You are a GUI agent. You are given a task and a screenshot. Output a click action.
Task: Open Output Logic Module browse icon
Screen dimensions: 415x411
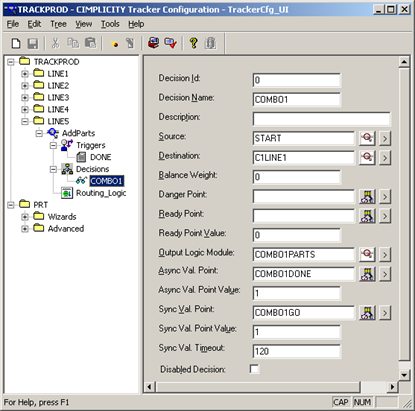[367, 254]
